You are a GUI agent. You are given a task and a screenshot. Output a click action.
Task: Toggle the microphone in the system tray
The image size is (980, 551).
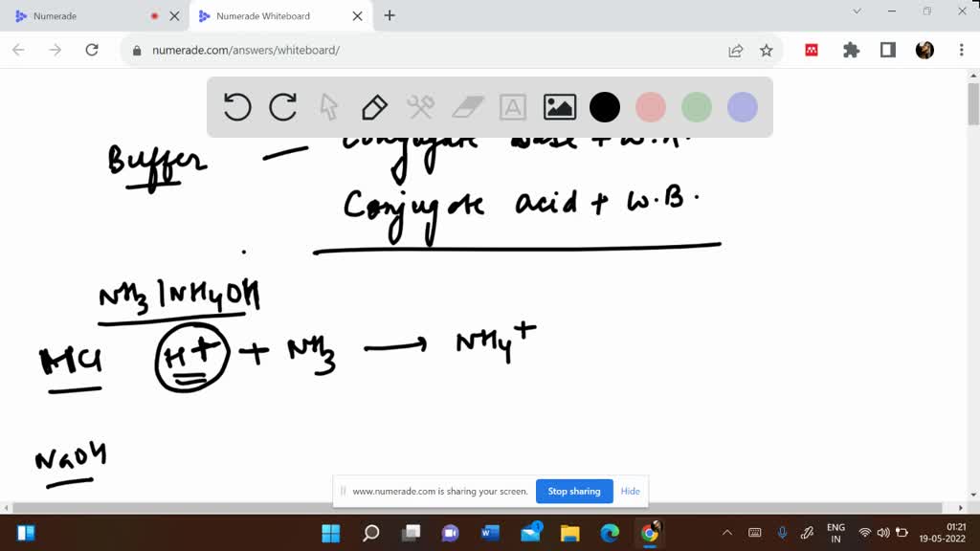pyautogui.click(x=782, y=533)
